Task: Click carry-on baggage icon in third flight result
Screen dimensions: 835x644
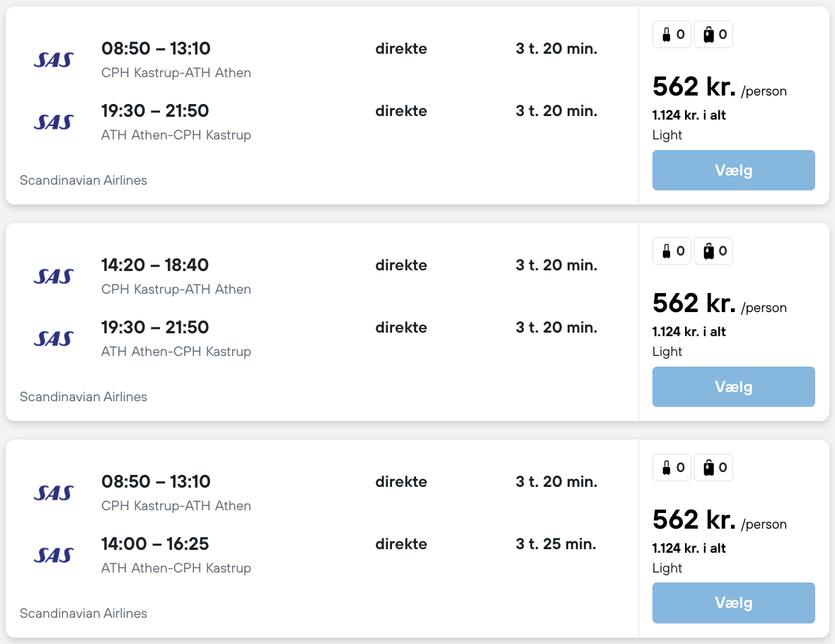Action: (x=667, y=467)
